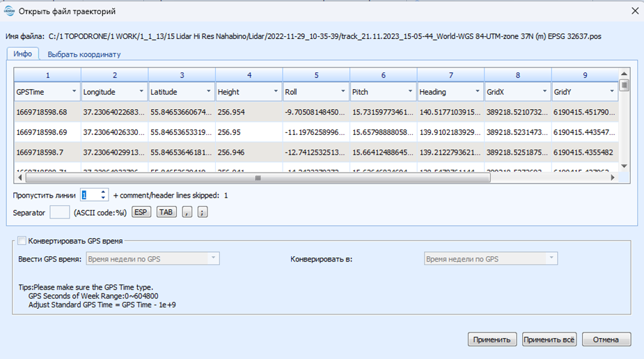This screenshot has width=644, height=359.
Task: Select column header number 1
Action: coord(47,75)
